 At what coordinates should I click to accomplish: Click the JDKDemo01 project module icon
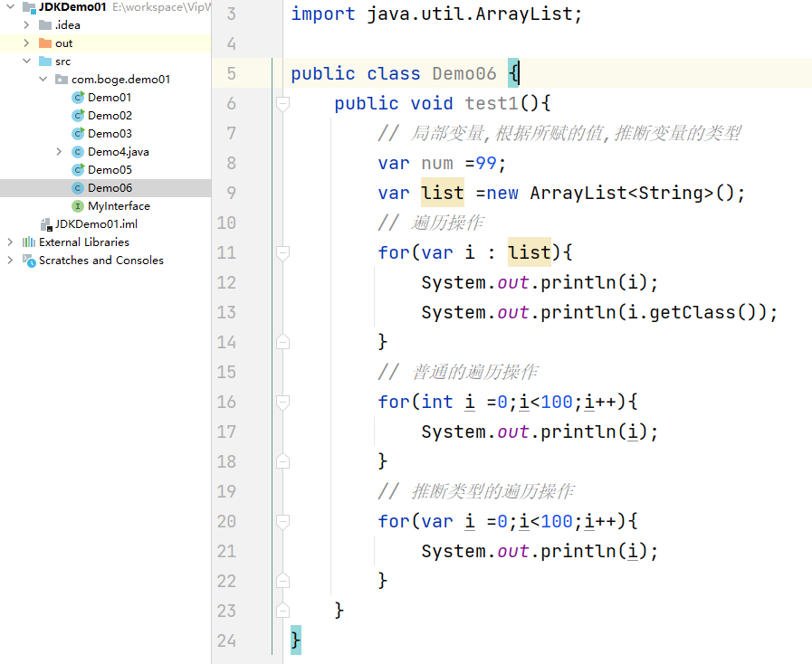coord(29,7)
